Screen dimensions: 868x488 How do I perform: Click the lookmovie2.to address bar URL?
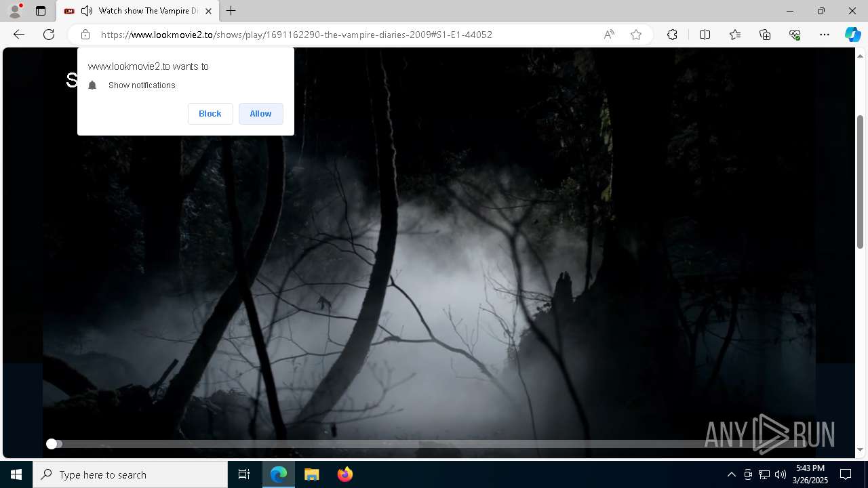point(296,35)
